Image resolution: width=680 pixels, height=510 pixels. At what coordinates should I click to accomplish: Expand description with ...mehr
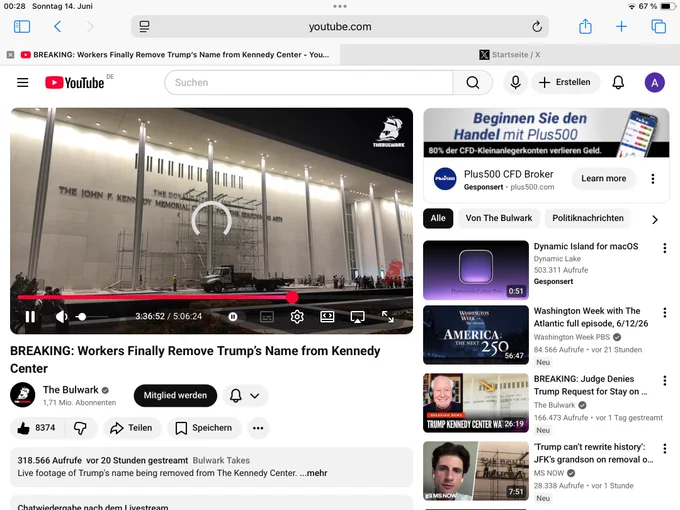313,473
